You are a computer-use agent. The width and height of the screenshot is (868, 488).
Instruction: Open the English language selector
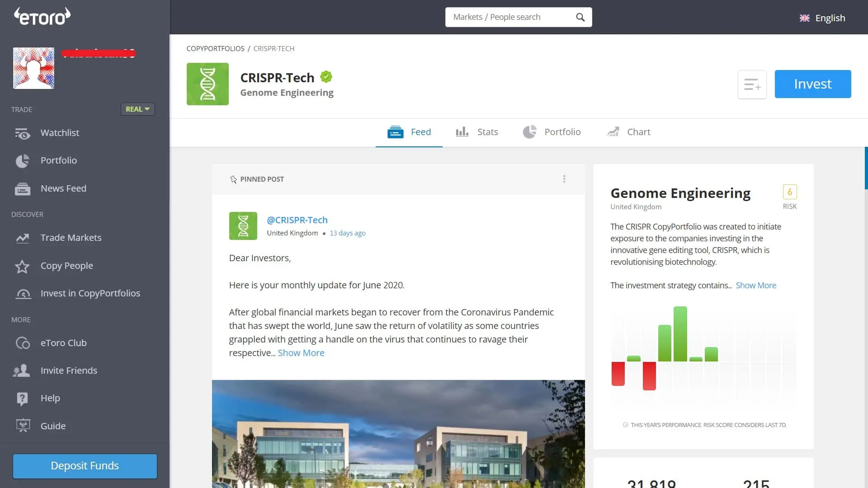click(x=822, y=18)
